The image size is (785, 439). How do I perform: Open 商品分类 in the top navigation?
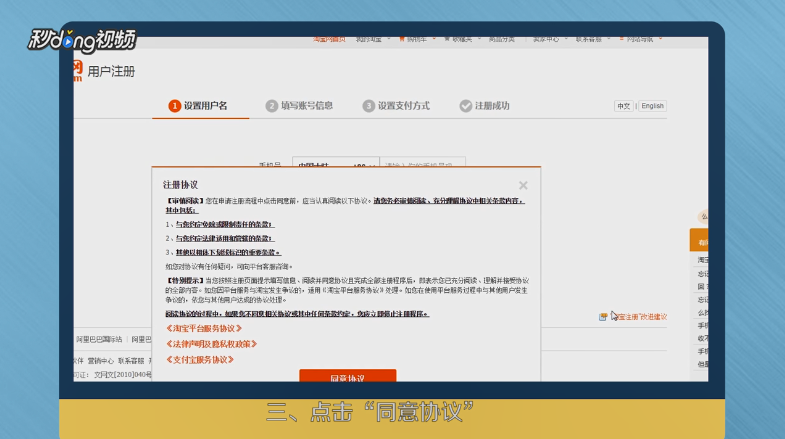[502, 39]
